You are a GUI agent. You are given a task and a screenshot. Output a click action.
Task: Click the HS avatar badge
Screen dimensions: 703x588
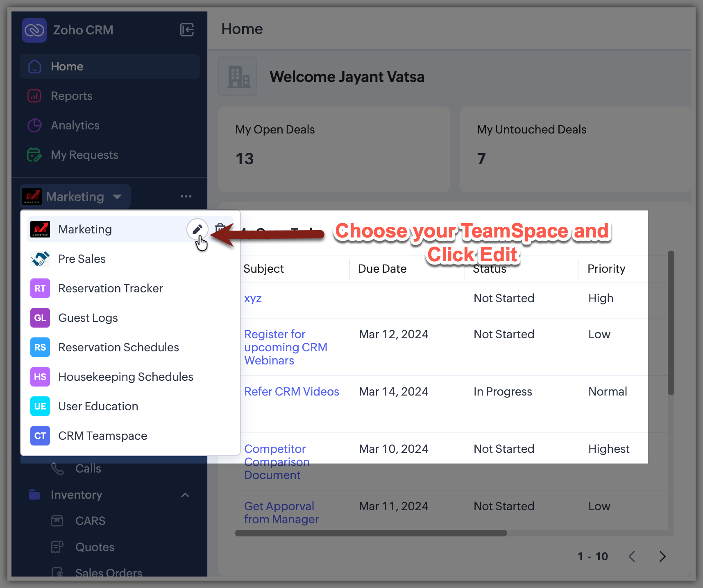[x=40, y=377]
